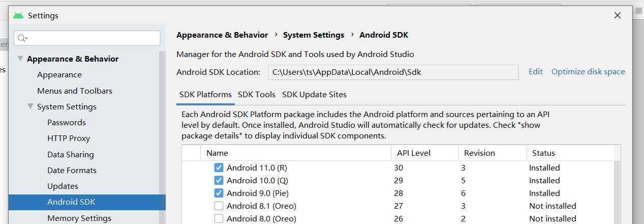Click the Appearance & Behavior breadcrumb
644x224 pixels.
pos(222,35)
